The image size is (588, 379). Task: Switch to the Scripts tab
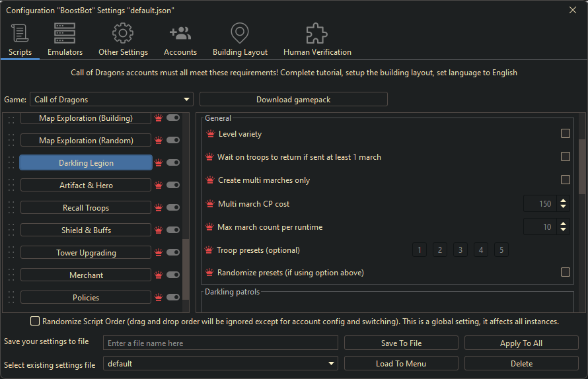pos(20,40)
